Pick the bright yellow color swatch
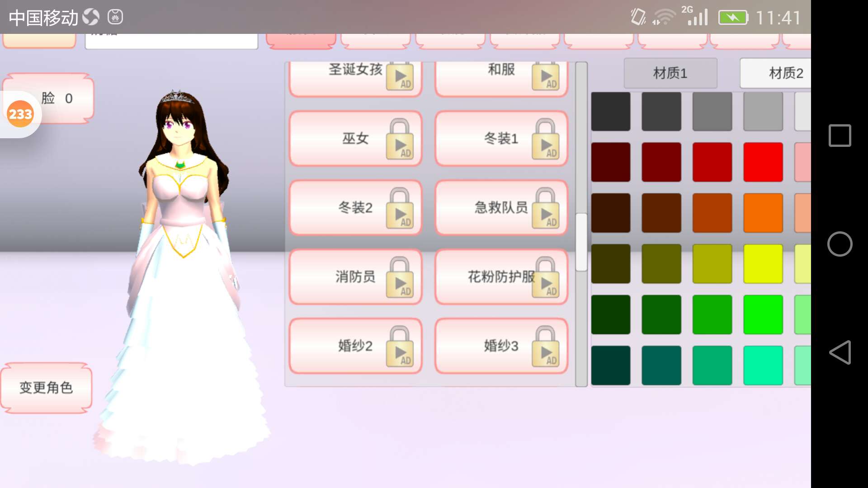 763,264
